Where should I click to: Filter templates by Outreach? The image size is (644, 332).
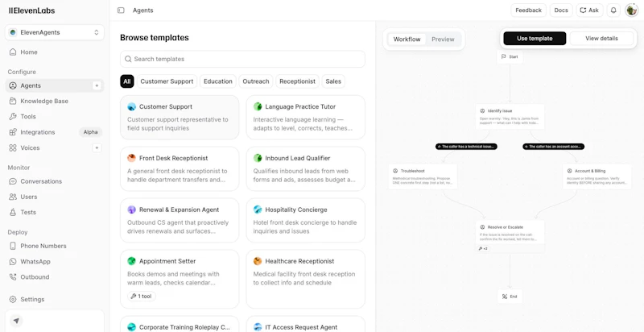point(256,81)
